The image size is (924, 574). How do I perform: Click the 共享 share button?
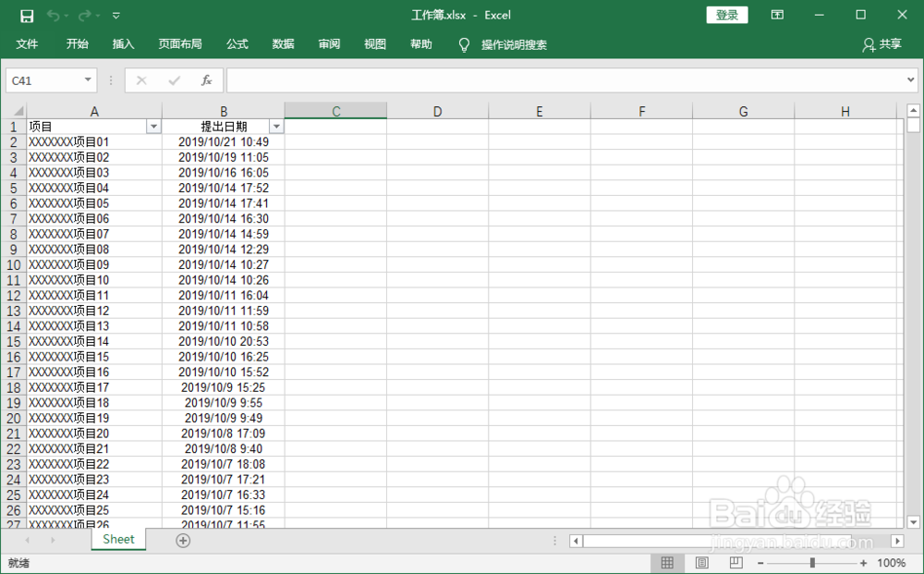[882, 44]
